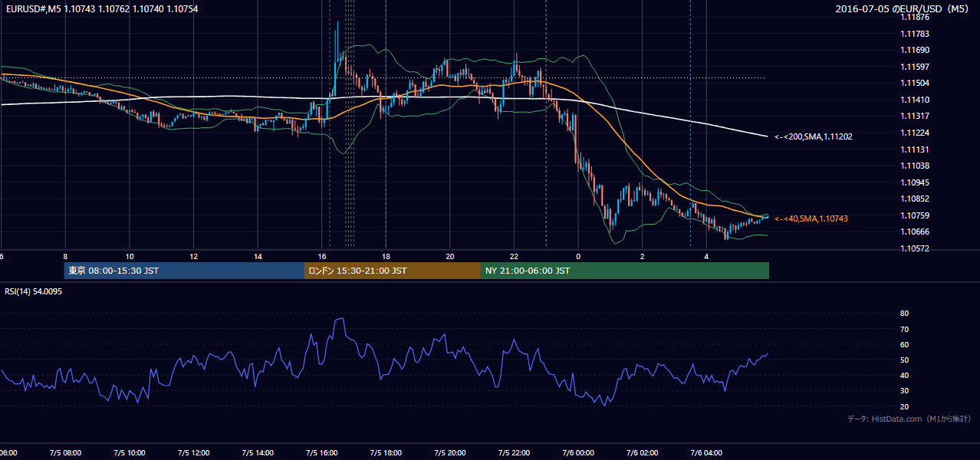980x460 pixels.
Task: Click price axis value 1.11690
Action: [x=916, y=50]
